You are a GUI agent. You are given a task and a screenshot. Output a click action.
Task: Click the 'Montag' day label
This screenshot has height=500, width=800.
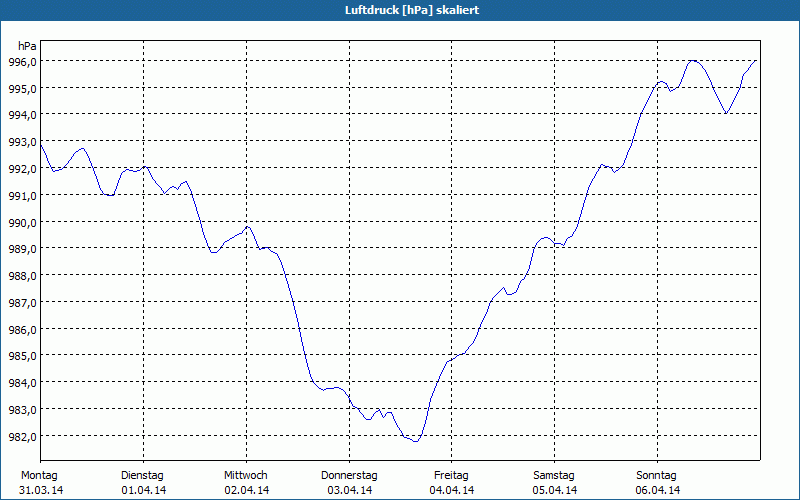[39, 476]
